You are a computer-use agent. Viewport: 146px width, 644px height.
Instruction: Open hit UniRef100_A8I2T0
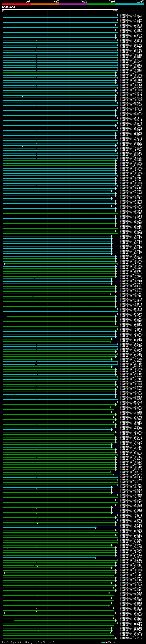(131, 15)
